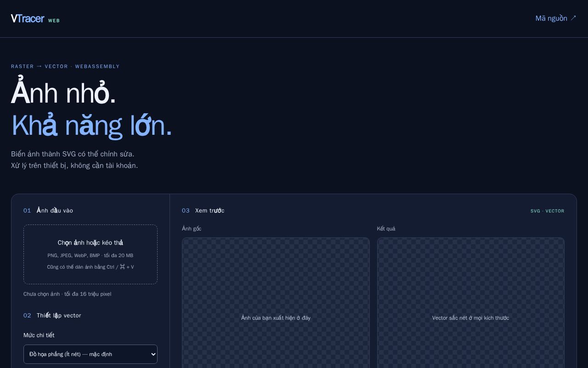
Task: Click the section title "Xem trước"
Action: click(210, 211)
